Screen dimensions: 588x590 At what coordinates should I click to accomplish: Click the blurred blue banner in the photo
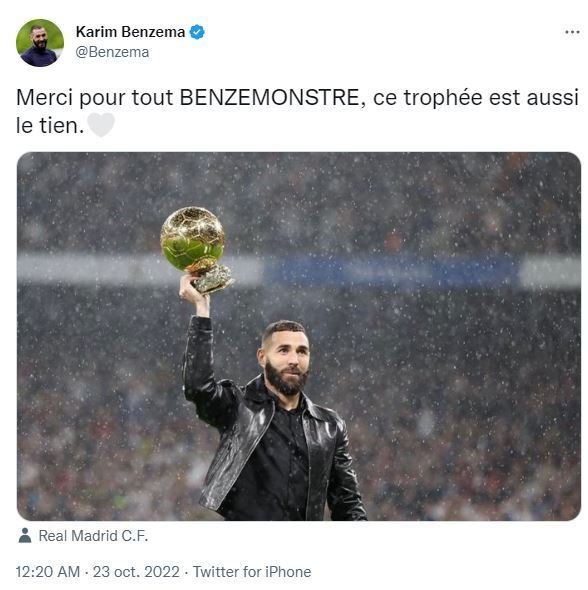[x=391, y=271]
